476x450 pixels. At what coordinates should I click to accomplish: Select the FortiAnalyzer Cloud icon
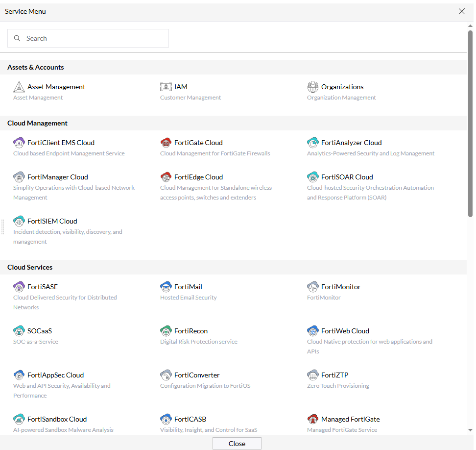[x=313, y=142]
